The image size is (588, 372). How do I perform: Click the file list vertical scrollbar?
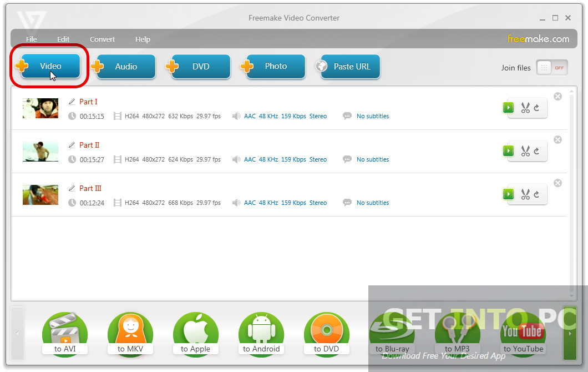[x=571, y=193]
